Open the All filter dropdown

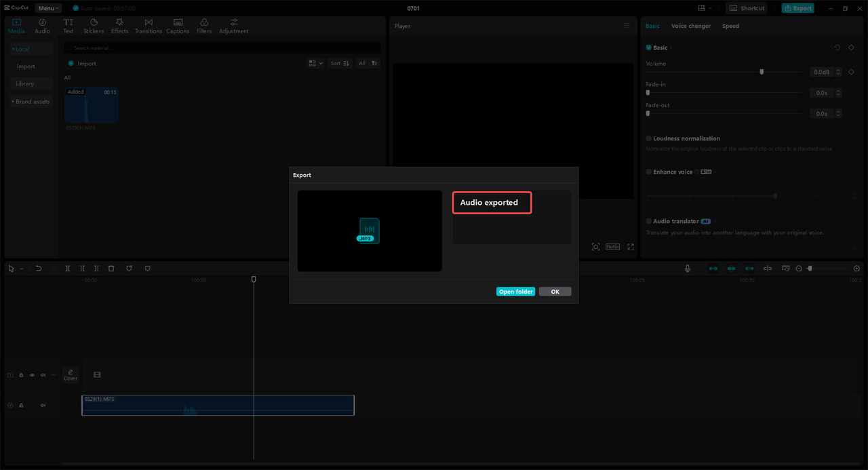point(368,63)
